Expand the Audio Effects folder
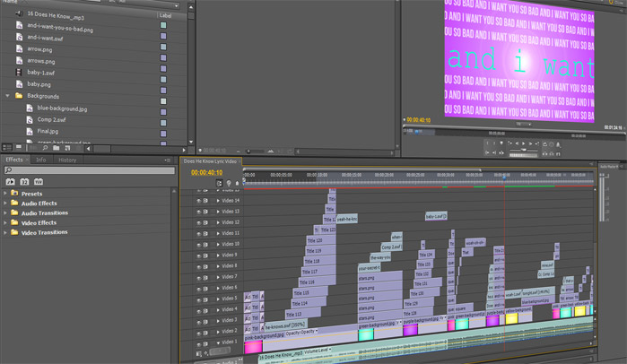 [5, 203]
